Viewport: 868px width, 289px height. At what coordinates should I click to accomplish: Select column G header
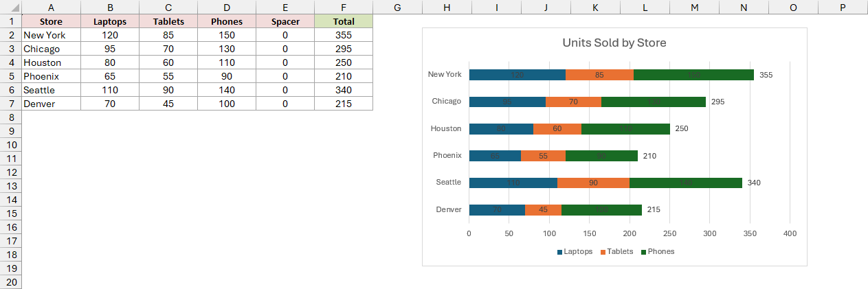[398, 7]
